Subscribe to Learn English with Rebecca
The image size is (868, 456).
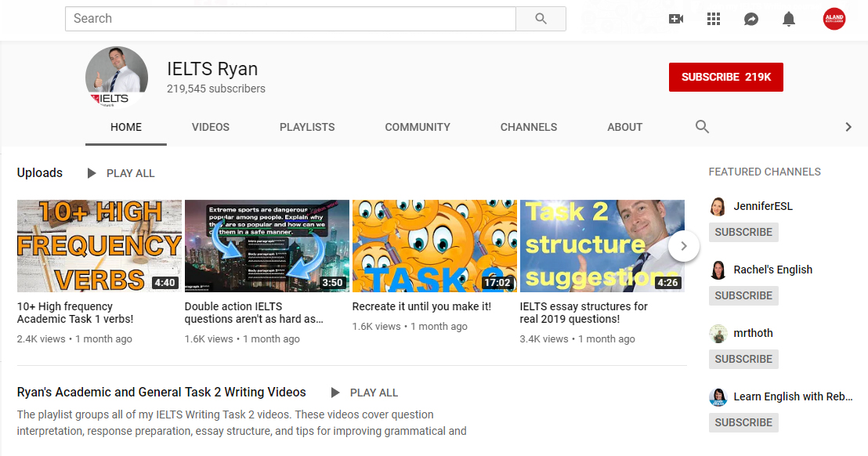click(743, 422)
